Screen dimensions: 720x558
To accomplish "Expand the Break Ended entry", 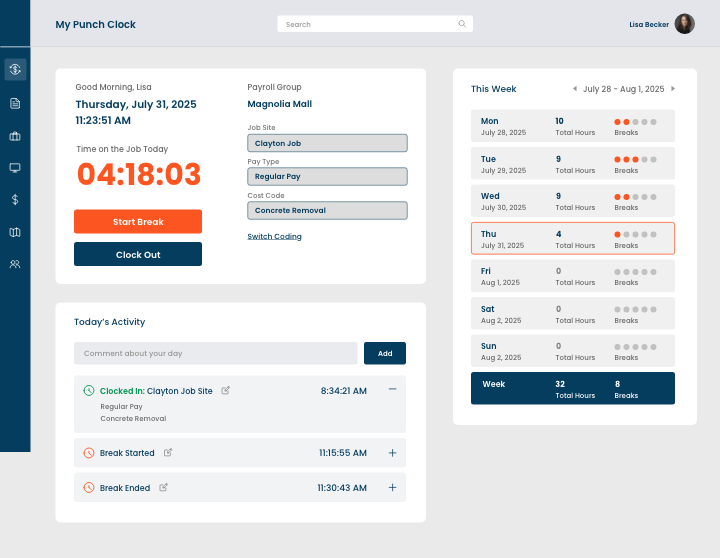I will (x=393, y=487).
